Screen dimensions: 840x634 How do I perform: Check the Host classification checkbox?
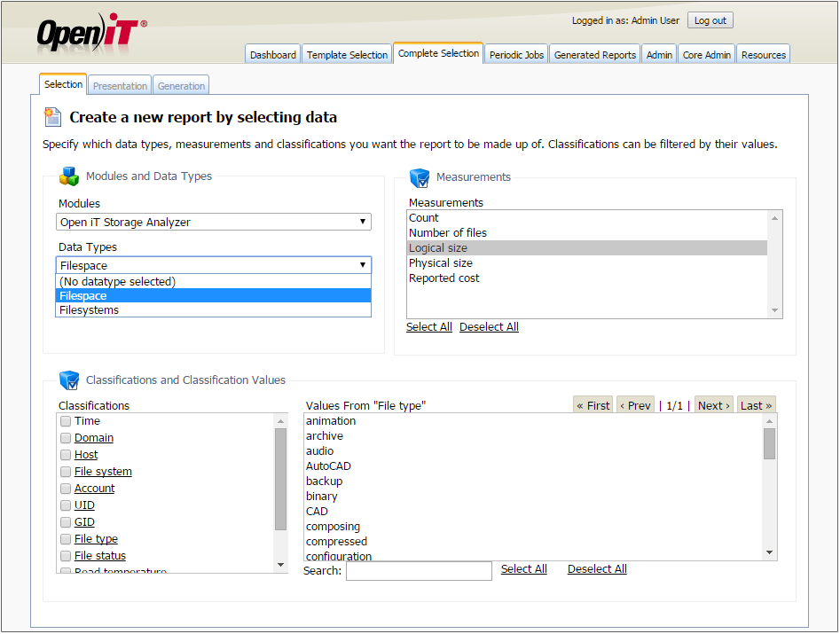(x=66, y=455)
